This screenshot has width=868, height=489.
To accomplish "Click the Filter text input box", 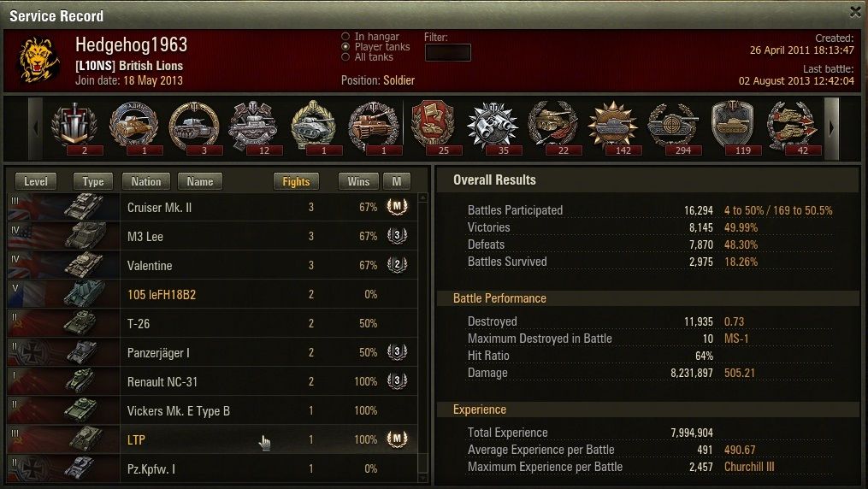I will [x=448, y=52].
